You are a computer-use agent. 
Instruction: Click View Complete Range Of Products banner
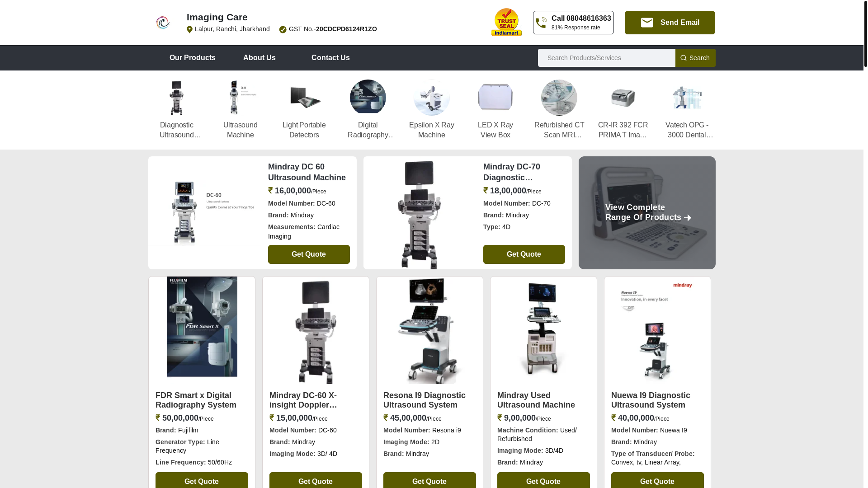pos(647,213)
